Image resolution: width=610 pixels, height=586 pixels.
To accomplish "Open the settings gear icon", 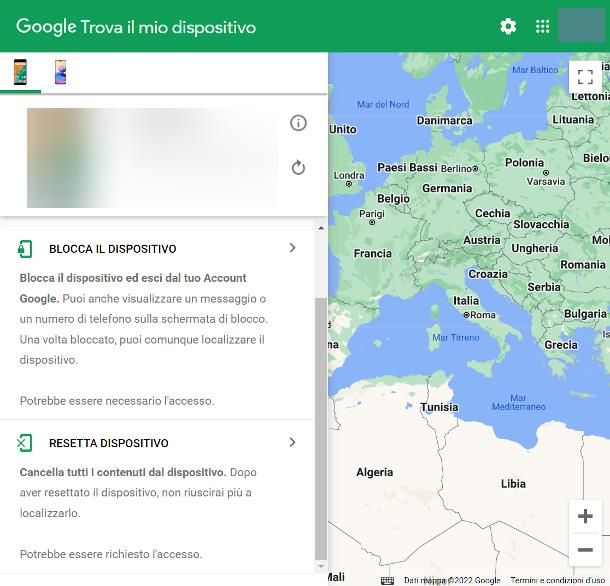I will pos(508,26).
